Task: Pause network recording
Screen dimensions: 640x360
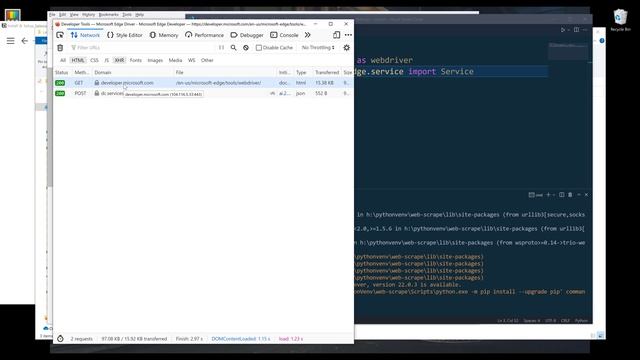Action: (x=221, y=48)
